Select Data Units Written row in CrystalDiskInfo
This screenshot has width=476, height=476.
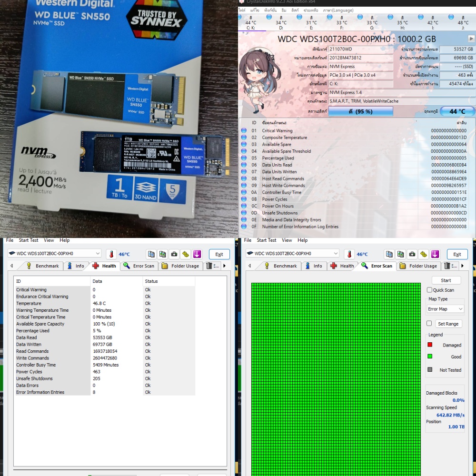tap(354, 172)
